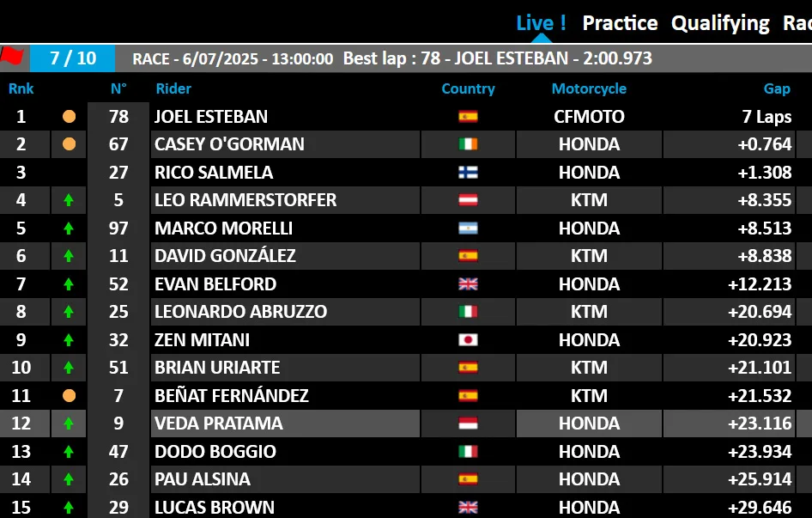The height and width of the screenshot is (518, 812).
Task: Click Zen Mitani's Japan flag icon
Action: point(468,340)
